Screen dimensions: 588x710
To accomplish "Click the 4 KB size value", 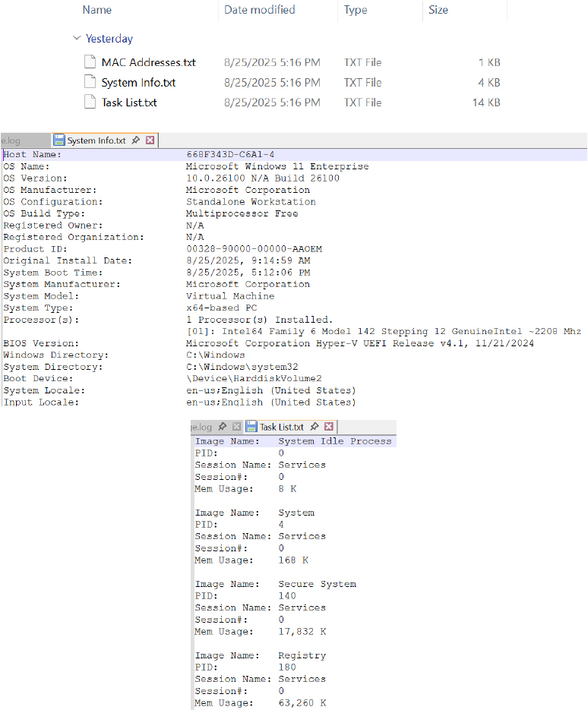I will click(489, 83).
